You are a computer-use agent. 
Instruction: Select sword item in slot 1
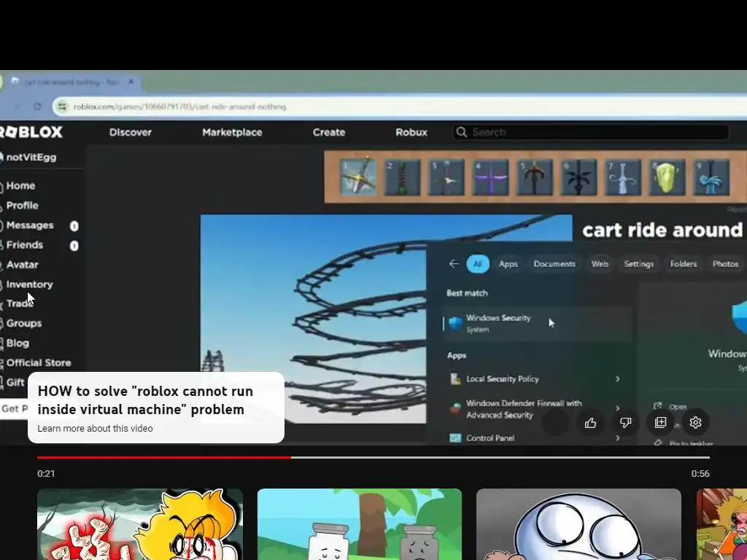358,177
